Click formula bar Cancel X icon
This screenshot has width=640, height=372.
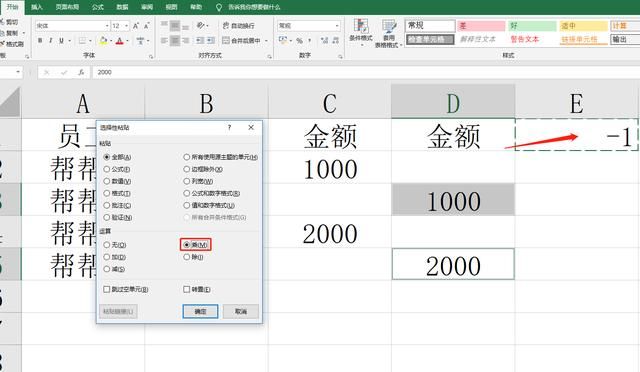[x=47, y=72]
